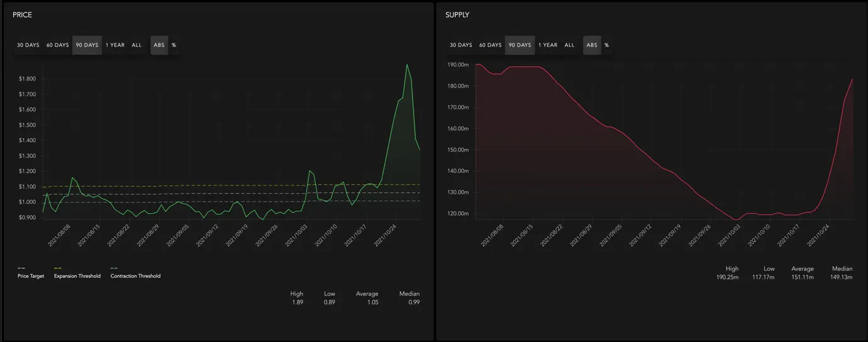This screenshot has height=342, width=868.
Task: Click the PRICE panel heading
Action: [23, 15]
